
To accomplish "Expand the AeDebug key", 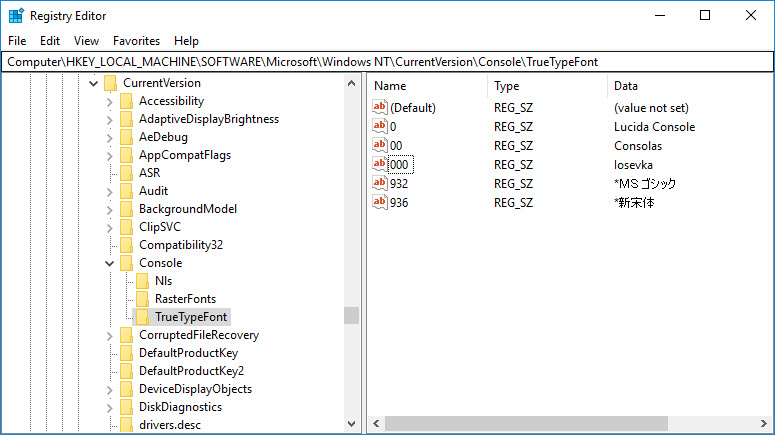I will tap(110, 138).
